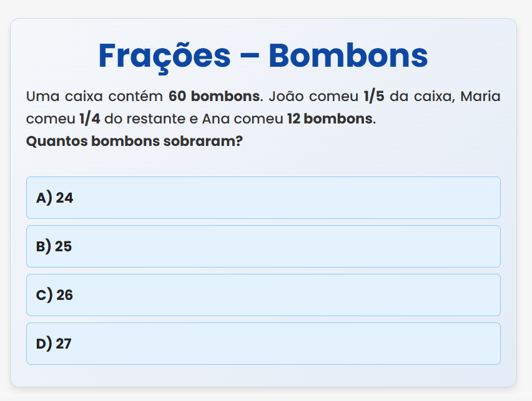Image resolution: width=532 pixels, height=401 pixels.
Task: Click the bold text '12 bombons'
Action: pos(329,118)
